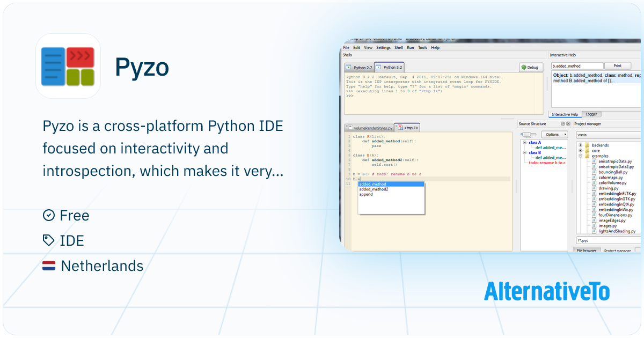Close the Source Structure panel
Viewport: 644px width, 338px height.
(x=568, y=124)
